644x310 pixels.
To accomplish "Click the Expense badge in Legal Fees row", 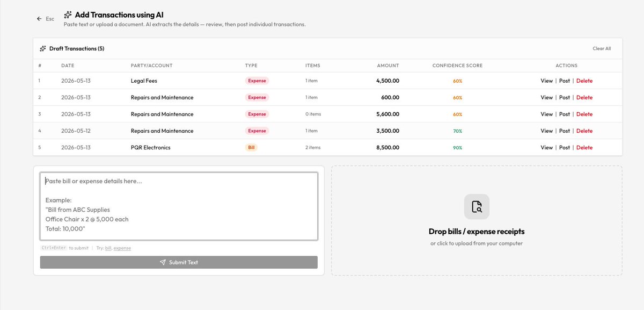I will tap(257, 81).
